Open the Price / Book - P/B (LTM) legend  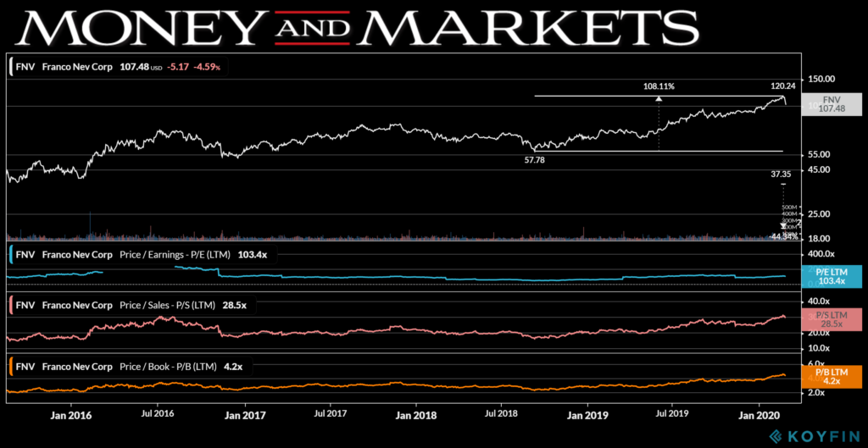tap(131, 366)
